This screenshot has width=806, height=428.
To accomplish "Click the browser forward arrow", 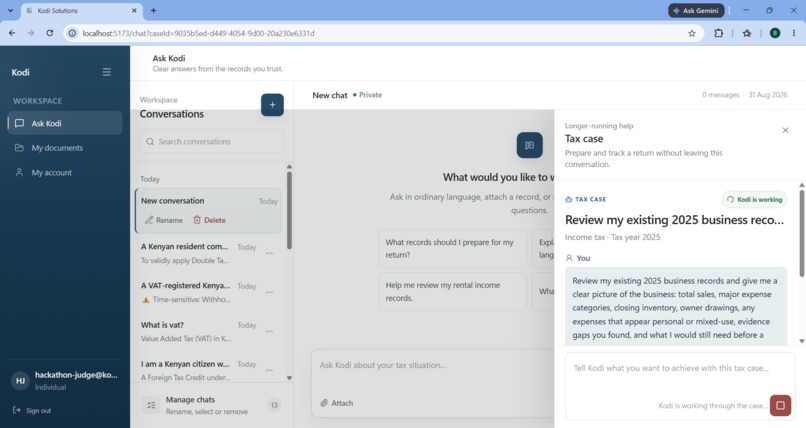I will pyautogui.click(x=31, y=33).
